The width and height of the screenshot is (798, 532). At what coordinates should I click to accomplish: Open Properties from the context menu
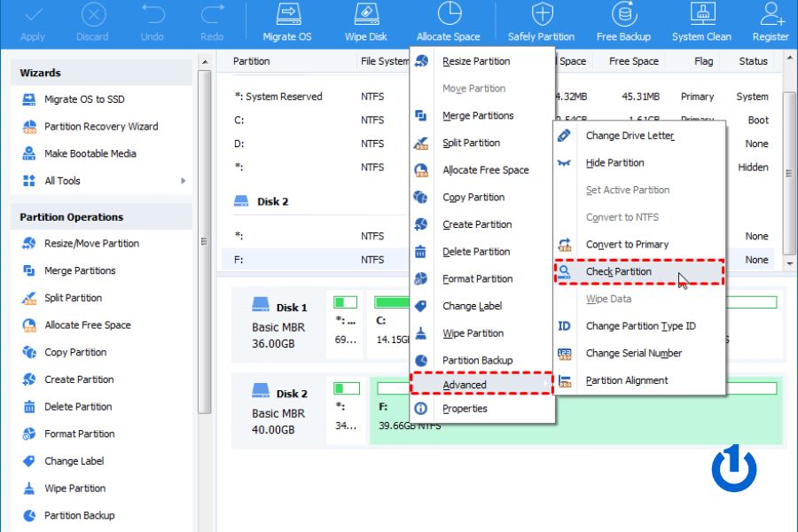[465, 409]
